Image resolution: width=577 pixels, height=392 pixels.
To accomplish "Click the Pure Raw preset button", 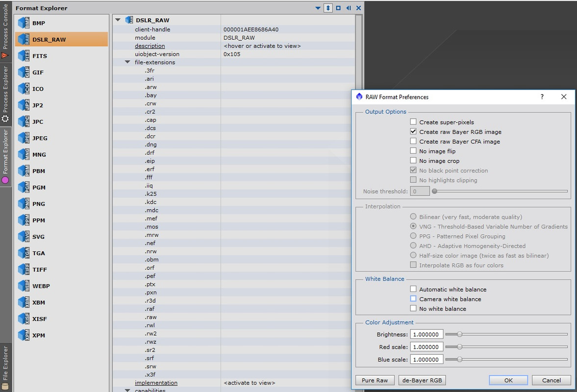I will coord(375,380).
